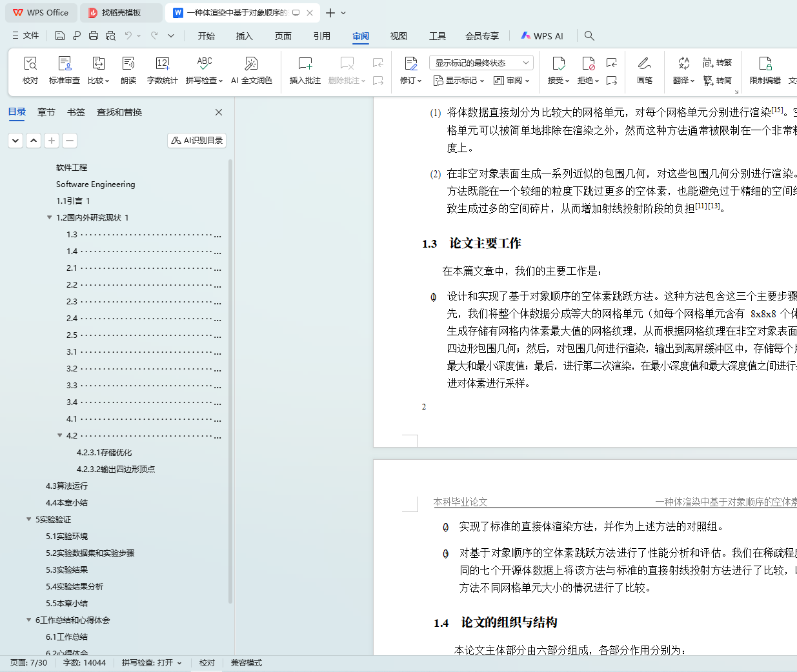Switch to the 引用 ribbon tab
This screenshot has width=797, height=672.
click(322, 36)
